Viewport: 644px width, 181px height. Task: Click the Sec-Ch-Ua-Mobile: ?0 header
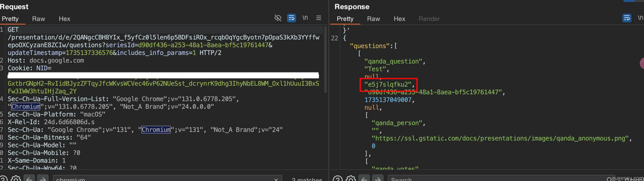44,153
